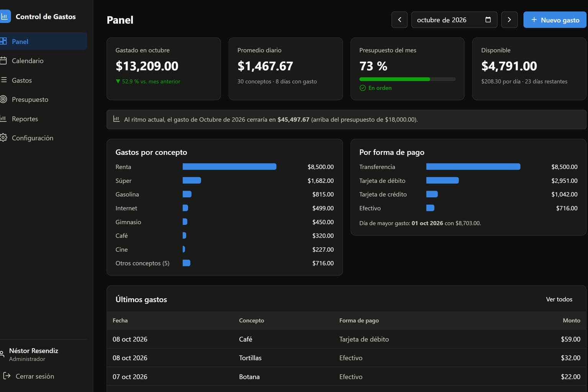The width and height of the screenshot is (588, 392).
Task: Go to next month with right chevron
Action: 509,20
